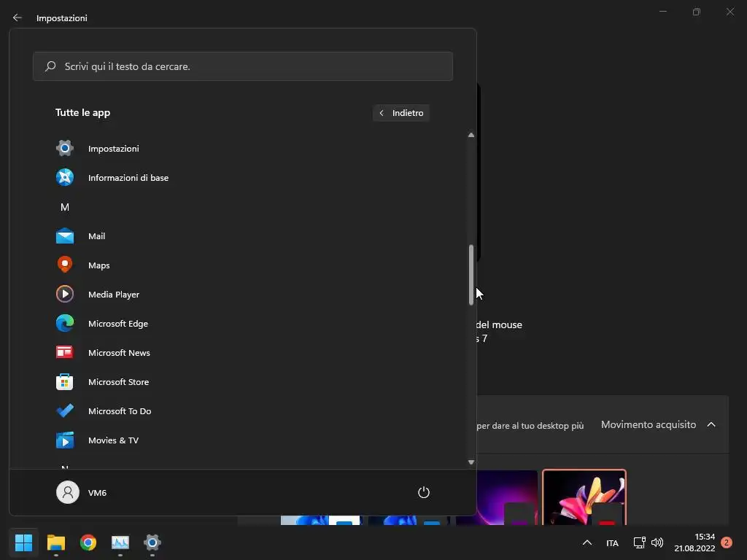Click the search box 'Scrivi qui il testo da cercare'
The width and height of the screenshot is (747, 560).
[243, 66]
